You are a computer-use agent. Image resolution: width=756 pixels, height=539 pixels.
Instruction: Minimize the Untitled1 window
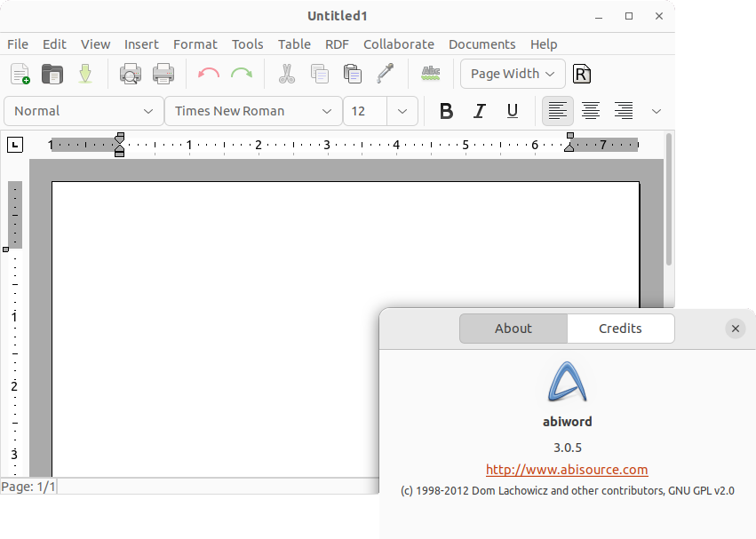click(599, 16)
